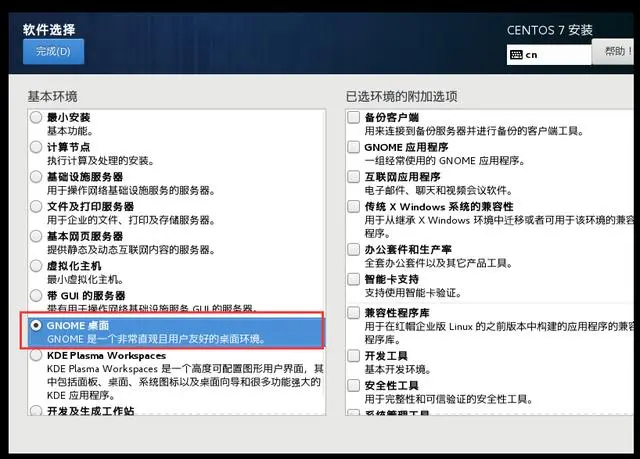Click text 全套办公套件以及其它产品工具。
The height and width of the screenshot is (459, 640).
(x=439, y=263)
